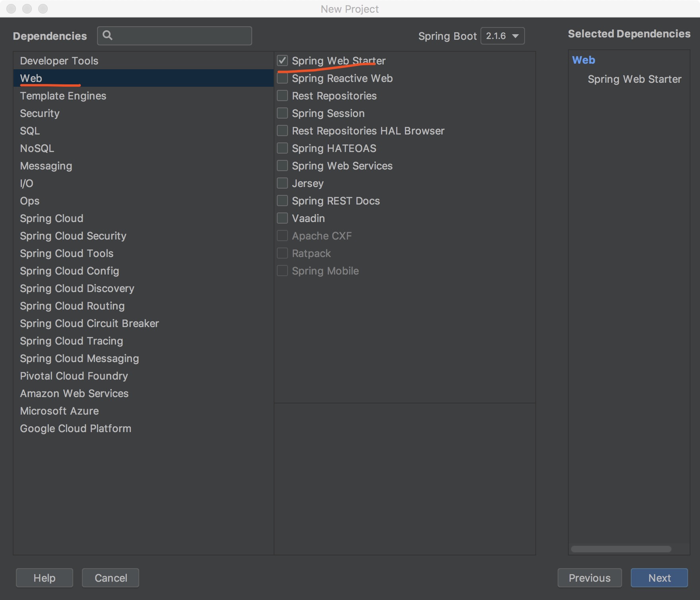Uncheck the Spring Web Starter checkbox
700x600 pixels.
[282, 60]
